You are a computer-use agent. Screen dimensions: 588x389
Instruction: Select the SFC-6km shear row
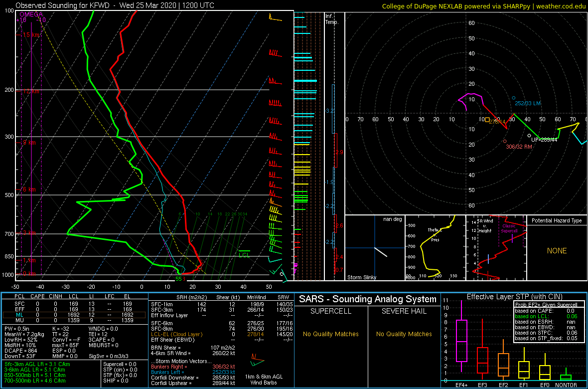coord(221,323)
